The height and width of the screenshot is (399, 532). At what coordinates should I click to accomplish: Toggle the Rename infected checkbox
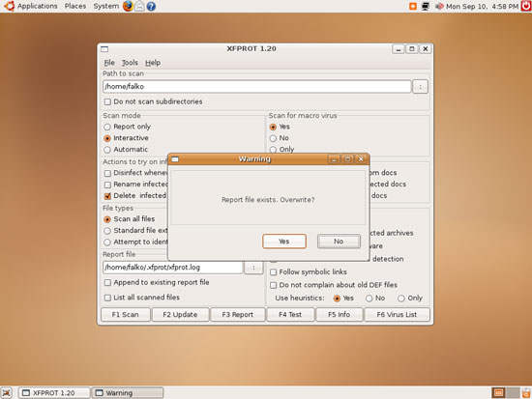(x=108, y=185)
